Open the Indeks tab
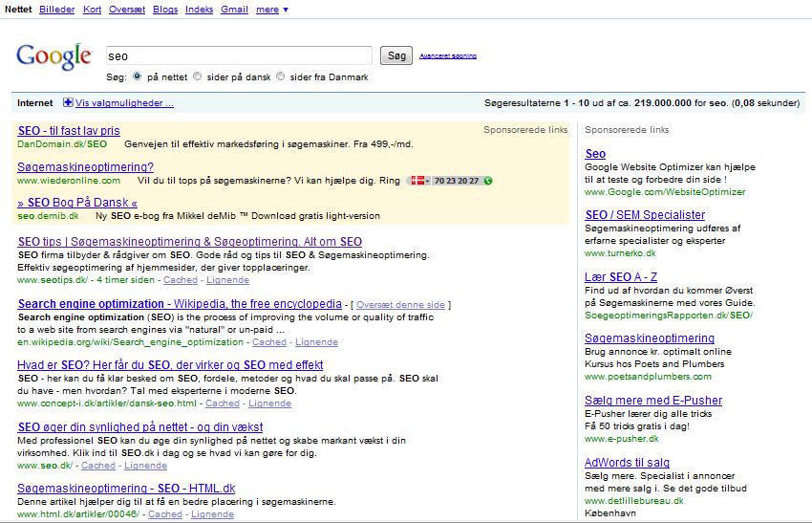This screenshot has width=812, height=523. 200,10
